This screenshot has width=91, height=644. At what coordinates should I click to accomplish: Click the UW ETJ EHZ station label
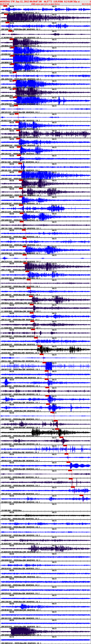(7, 12)
